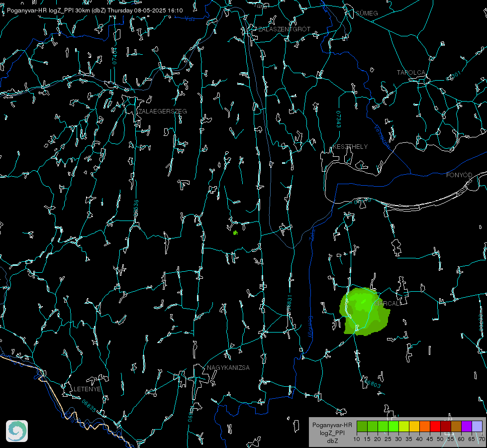Click the legend scale value 70

point(482,439)
